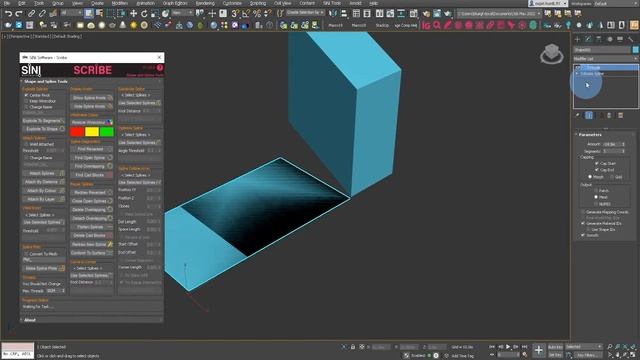This screenshot has width=640, height=360.
Task: Open the Hierarchy tab in command panel
Action: pos(598,39)
